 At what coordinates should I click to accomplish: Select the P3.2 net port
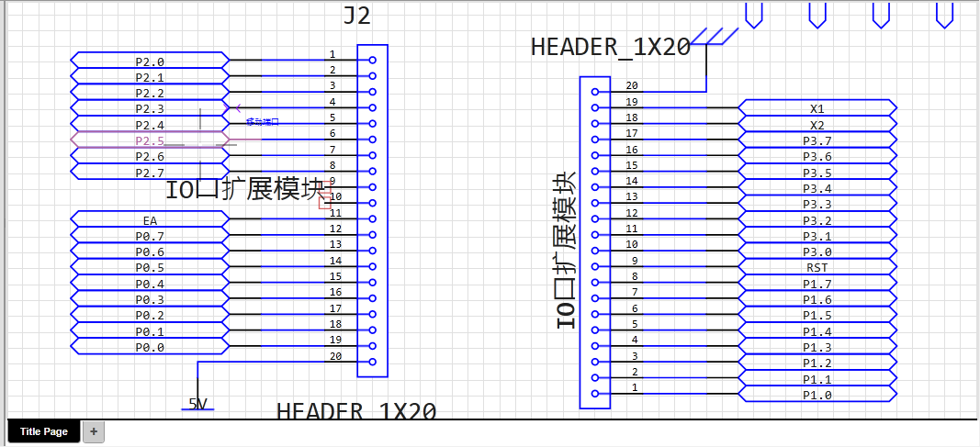pos(817,219)
